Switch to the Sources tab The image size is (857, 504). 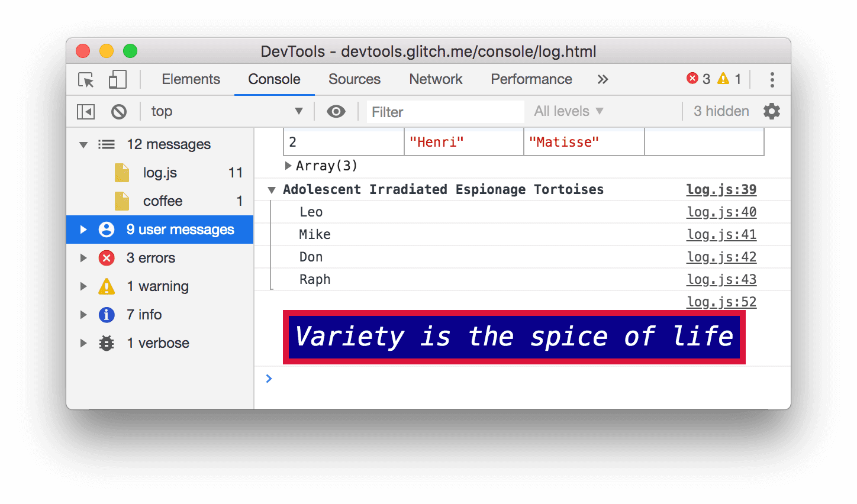354,79
